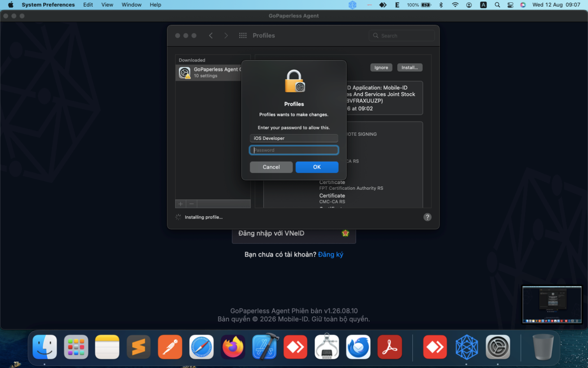Select the GoPaperless Agent profile in list
The height and width of the screenshot is (368, 588).
(209, 72)
